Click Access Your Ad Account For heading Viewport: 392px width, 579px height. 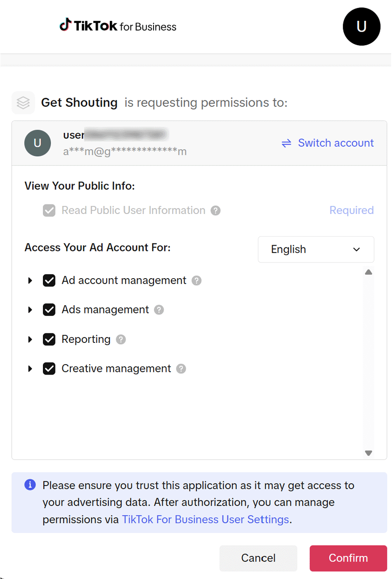coord(98,247)
